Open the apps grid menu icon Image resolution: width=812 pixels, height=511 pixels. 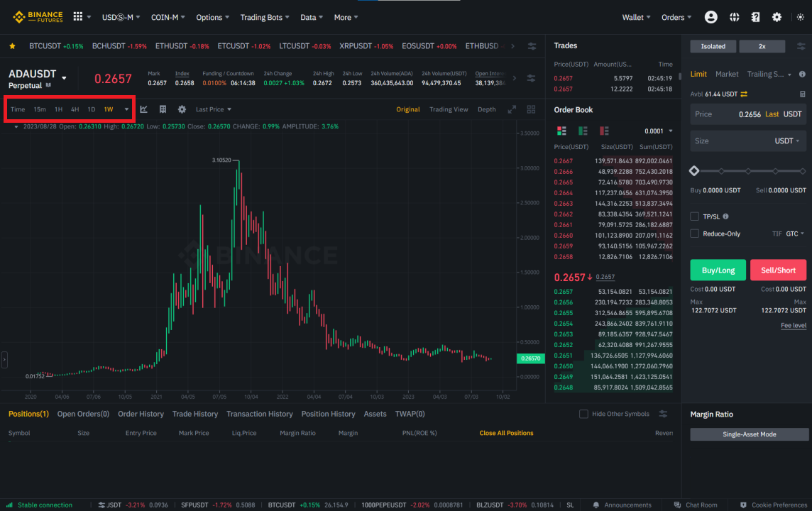pos(77,16)
